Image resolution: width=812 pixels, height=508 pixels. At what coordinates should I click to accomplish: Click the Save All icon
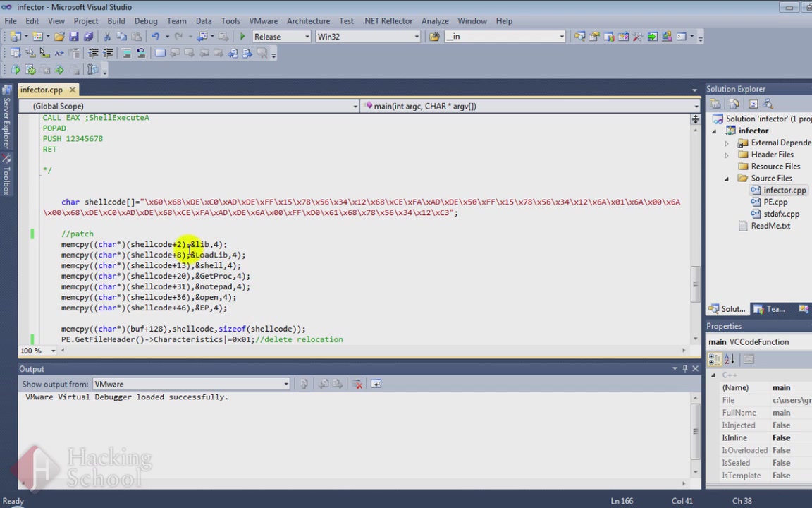(88, 37)
